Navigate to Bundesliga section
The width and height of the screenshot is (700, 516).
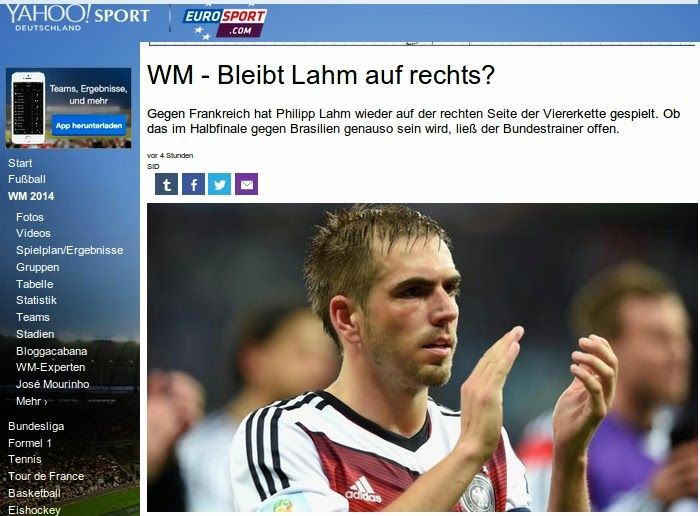(36, 426)
